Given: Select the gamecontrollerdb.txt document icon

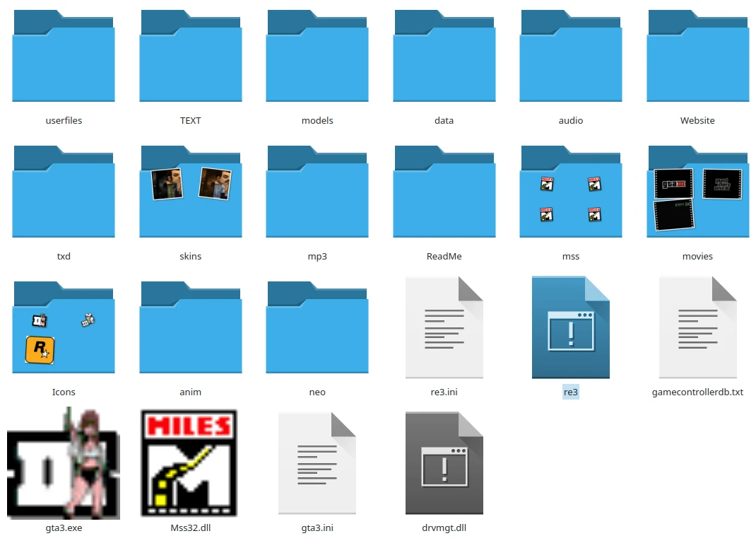Looking at the screenshot, I should click(x=697, y=327).
